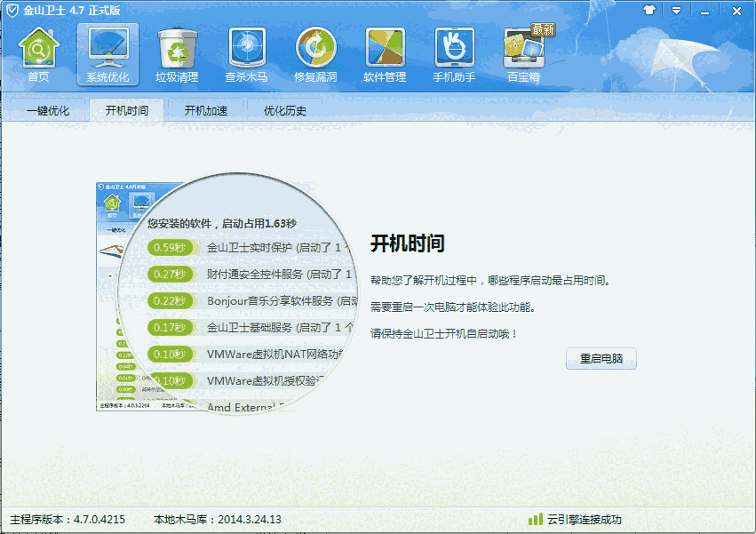Open 软件管理 software manager

[x=385, y=54]
